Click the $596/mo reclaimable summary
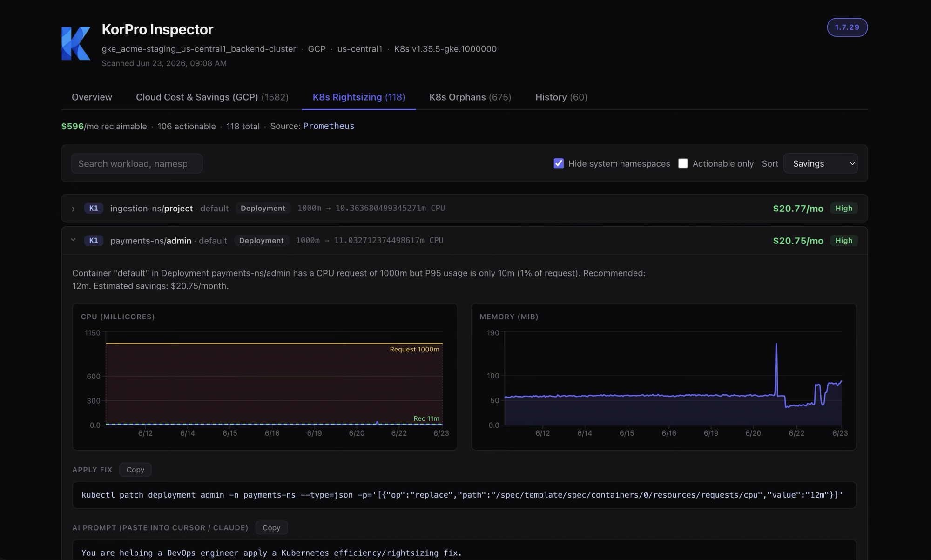The image size is (931, 560). click(x=104, y=126)
